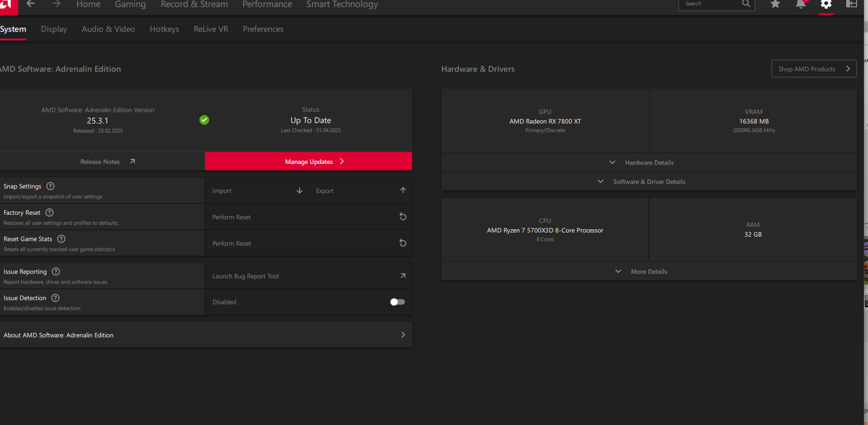Launch Bug Report Tool
This screenshot has width=868, height=425.
click(309, 276)
